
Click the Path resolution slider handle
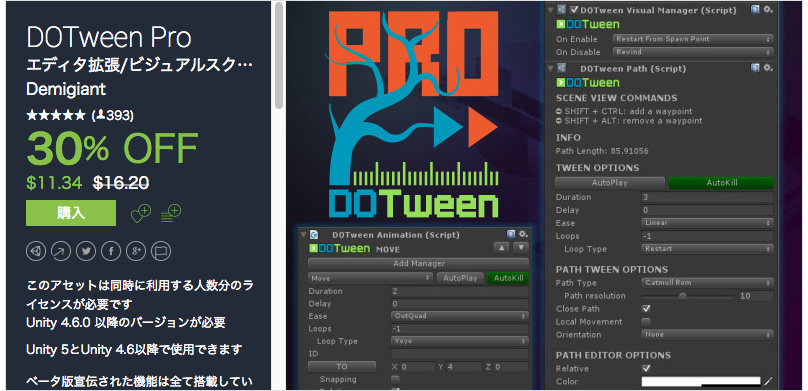tap(683, 296)
